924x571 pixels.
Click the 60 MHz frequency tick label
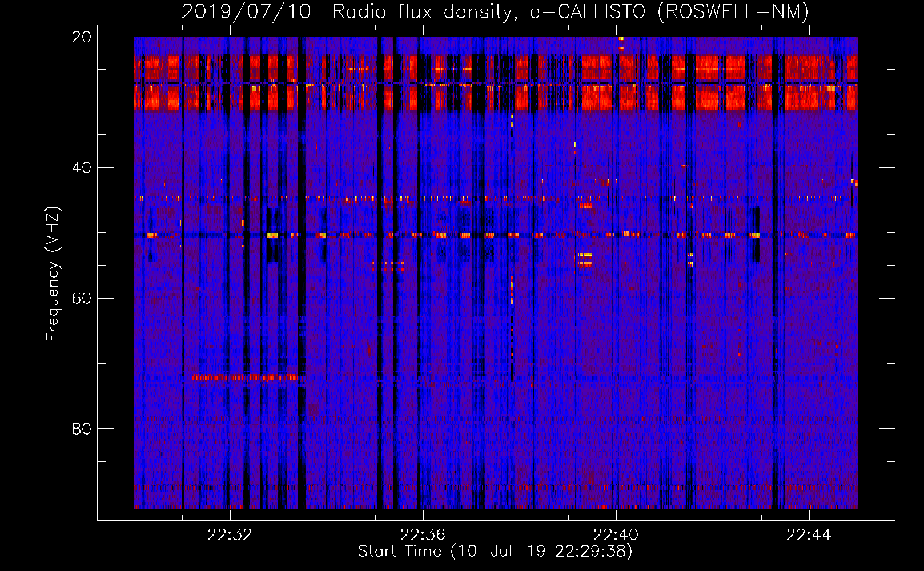click(81, 298)
